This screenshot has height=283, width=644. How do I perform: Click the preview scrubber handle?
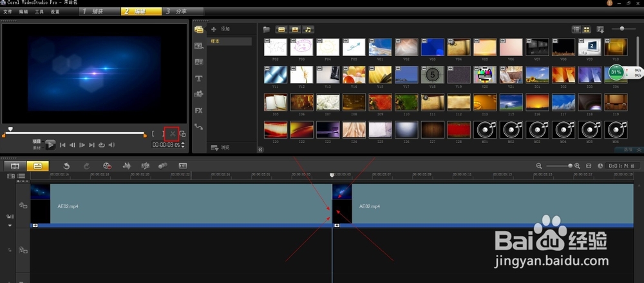[x=10, y=129]
